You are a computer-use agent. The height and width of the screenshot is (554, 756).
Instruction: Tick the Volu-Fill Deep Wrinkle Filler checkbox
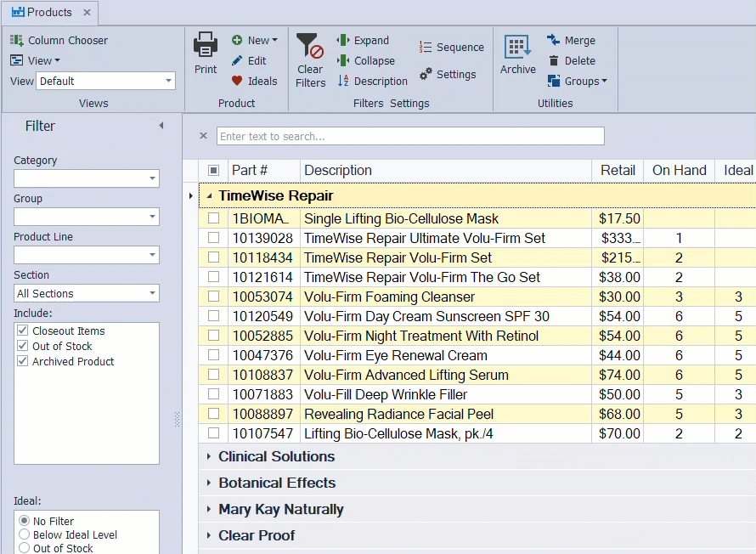pyautogui.click(x=213, y=394)
